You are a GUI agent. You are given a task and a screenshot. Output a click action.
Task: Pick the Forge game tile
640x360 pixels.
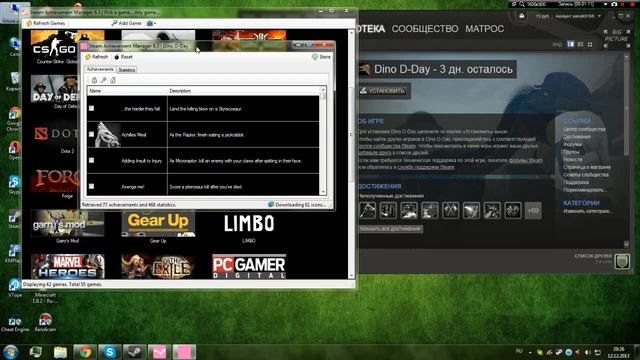pyautogui.click(x=55, y=181)
